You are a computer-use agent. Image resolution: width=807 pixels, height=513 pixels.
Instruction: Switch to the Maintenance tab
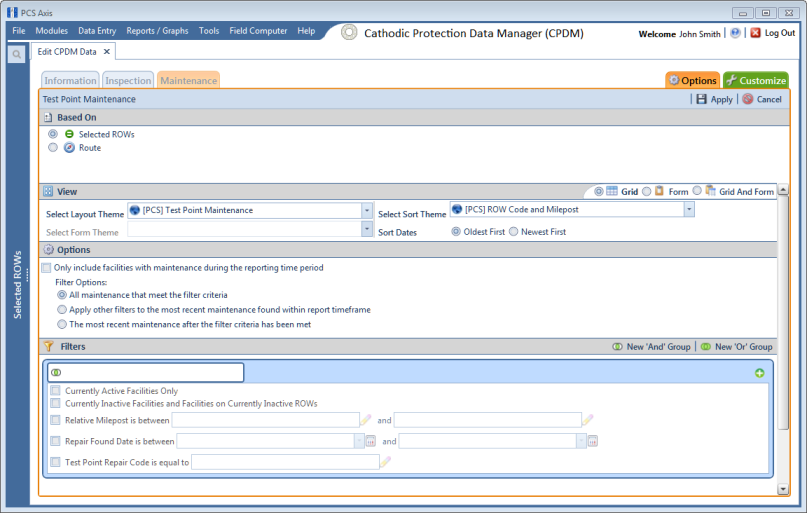tap(188, 80)
